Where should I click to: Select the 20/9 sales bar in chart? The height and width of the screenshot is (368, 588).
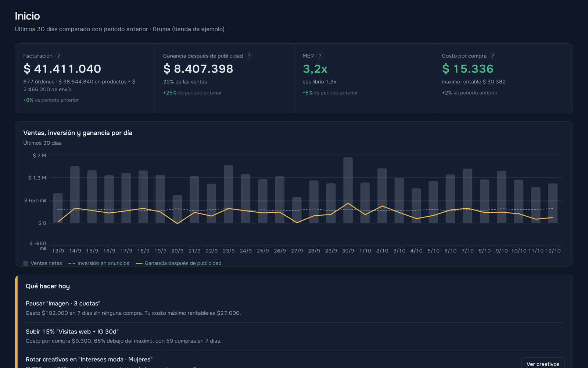(178, 209)
